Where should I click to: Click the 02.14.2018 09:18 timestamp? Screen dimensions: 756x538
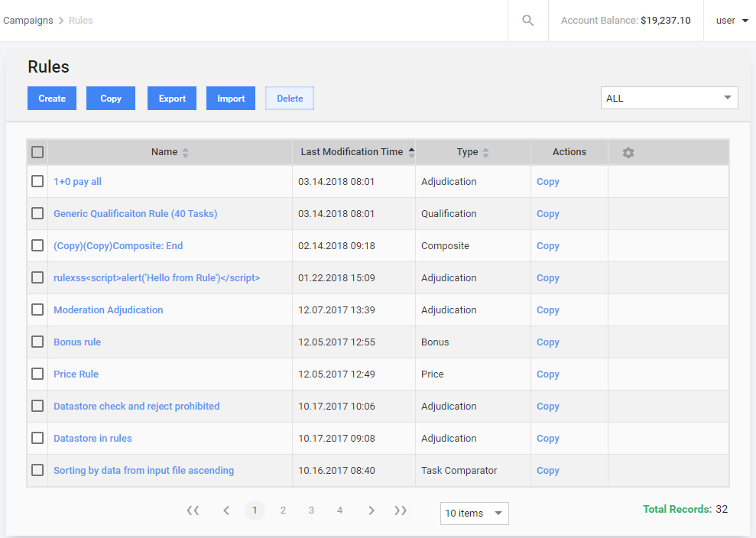pyautogui.click(x=336, y=246)
